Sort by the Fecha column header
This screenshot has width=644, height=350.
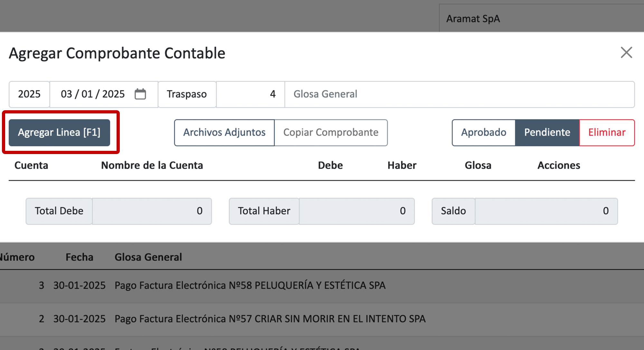79,257
